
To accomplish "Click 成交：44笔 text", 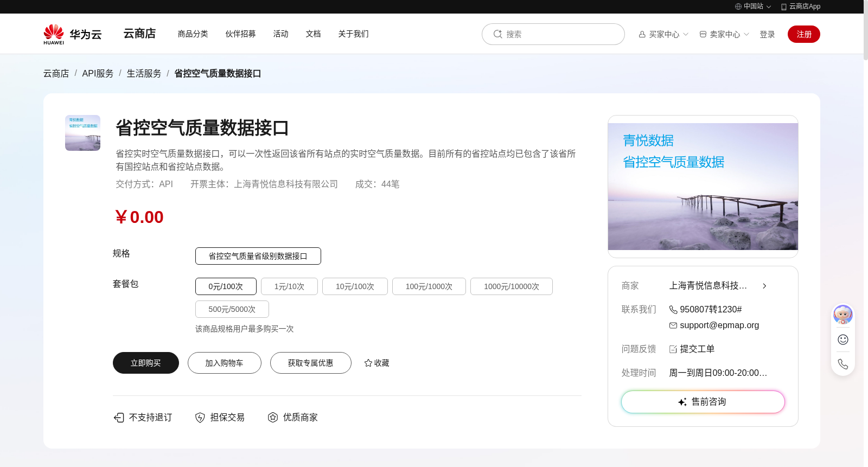I will pyautogui.click(x=378, y=184).
